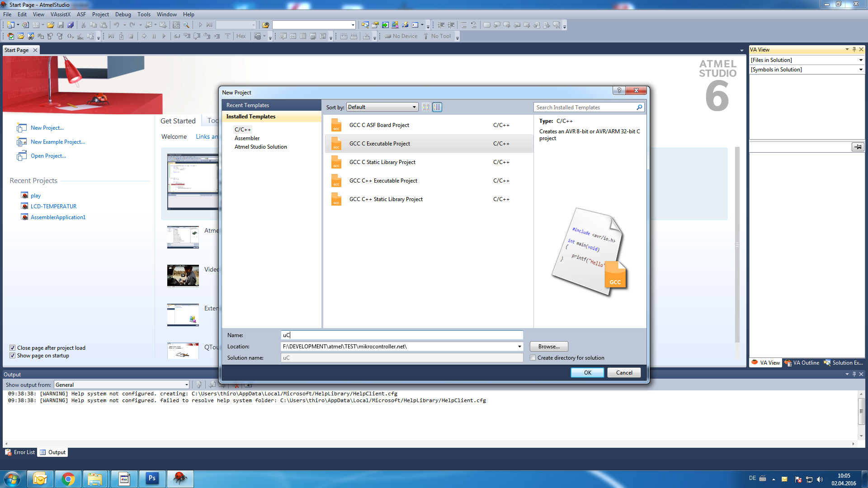Click the Open File toolbar icon
Image resolution: width=868 pixels, height=488 pixels.
[x=51, y=25]
